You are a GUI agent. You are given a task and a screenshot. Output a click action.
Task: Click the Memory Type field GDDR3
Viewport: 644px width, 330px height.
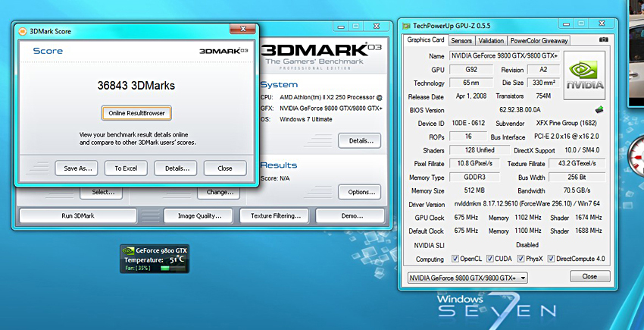(474, 178)
